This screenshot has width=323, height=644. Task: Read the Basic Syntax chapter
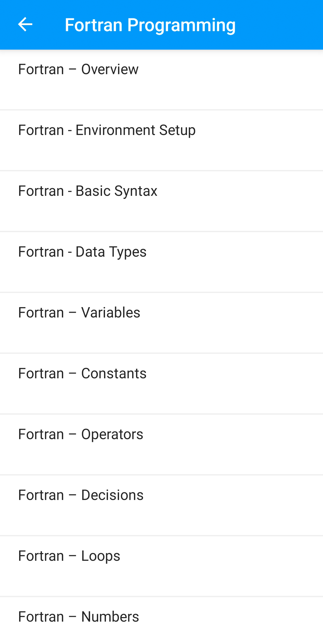(88, 191)
